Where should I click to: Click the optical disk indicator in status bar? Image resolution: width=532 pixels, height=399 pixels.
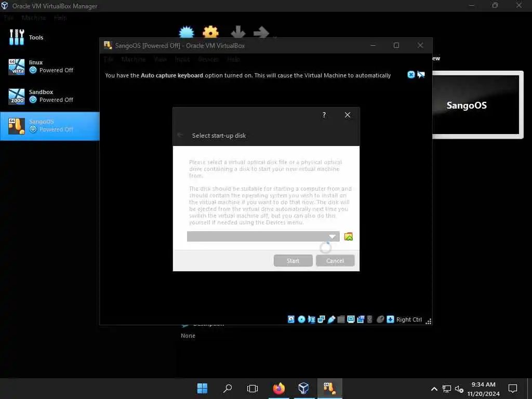[301, 320]
